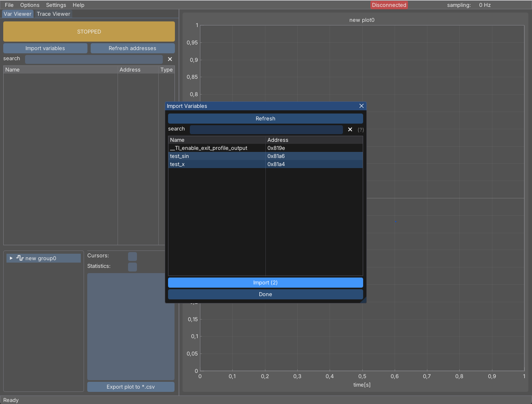Click Done in the import dialog
Image resolution: width=532 pixels, height=404 pixels.
point(265,294)
